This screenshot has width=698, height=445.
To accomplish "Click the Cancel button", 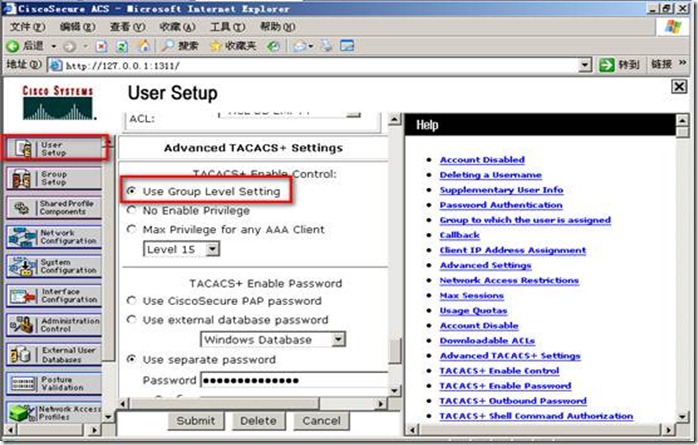I will coord(321,421).
